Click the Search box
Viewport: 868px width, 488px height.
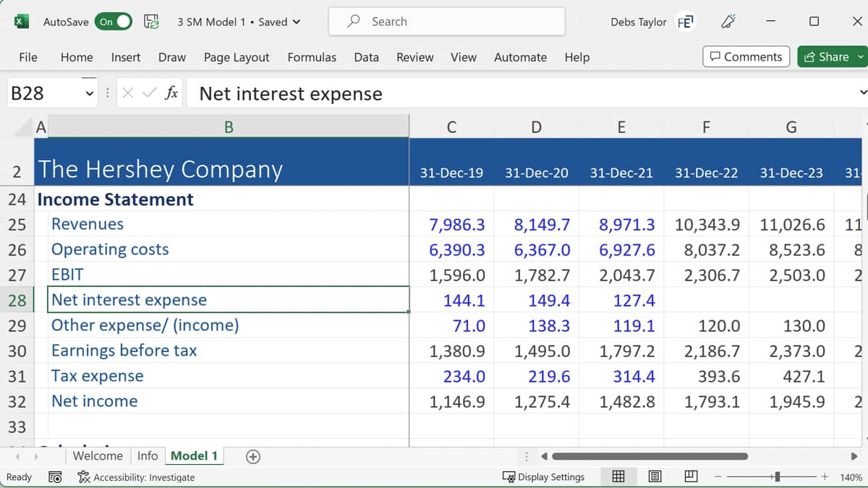(x=446, y=22)
